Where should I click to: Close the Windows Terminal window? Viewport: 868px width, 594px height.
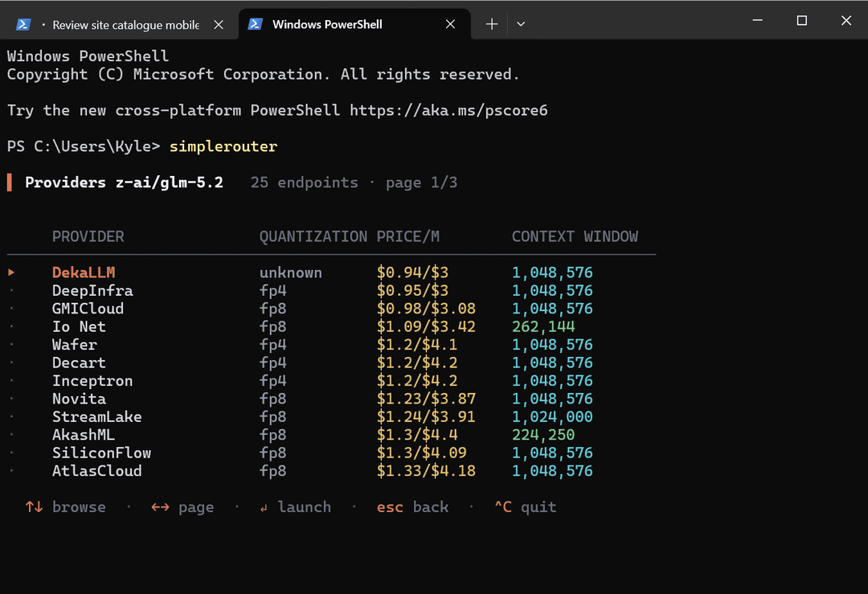pyautogui.click(x=845, y=20)
